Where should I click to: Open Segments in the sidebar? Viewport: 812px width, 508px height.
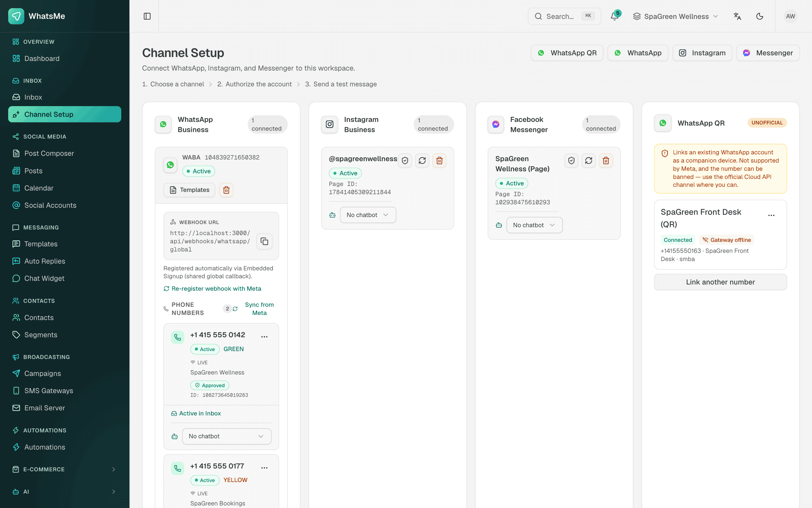[64, 335]
